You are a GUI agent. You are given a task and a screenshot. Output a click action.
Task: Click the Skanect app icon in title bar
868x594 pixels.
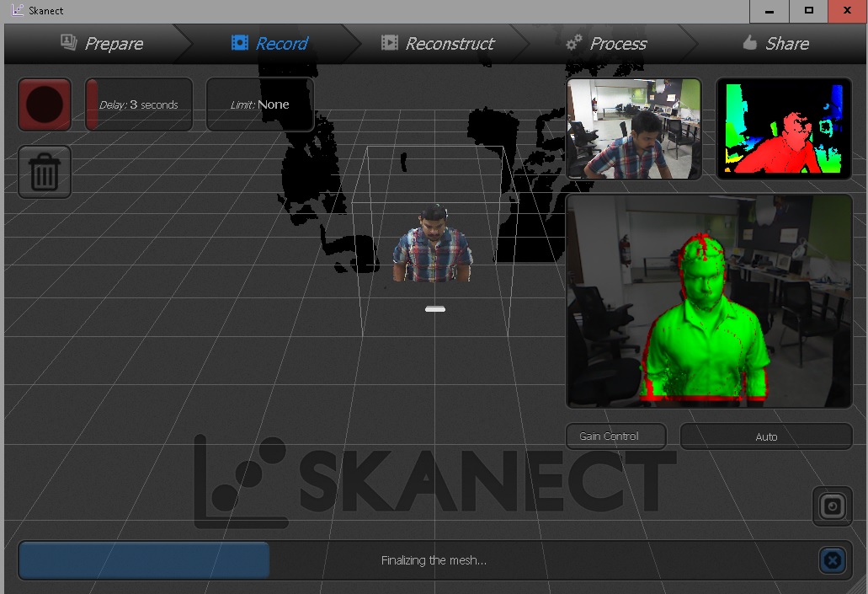(x=17, y=10)
